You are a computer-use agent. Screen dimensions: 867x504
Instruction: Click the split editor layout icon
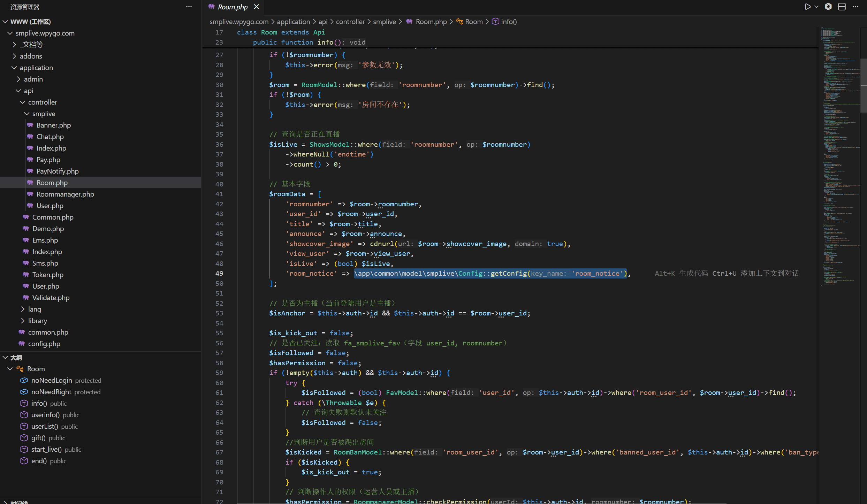pyautogui.click(x=842, y=7)
